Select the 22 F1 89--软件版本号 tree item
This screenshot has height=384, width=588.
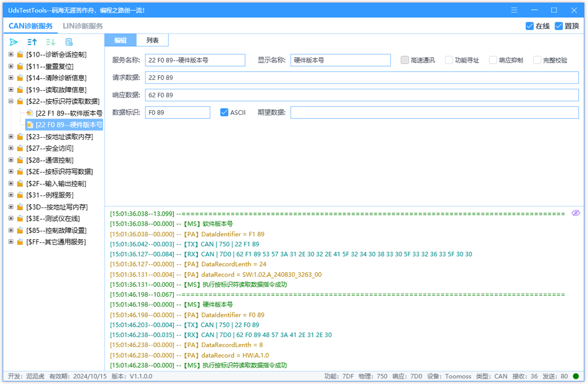click(x=69, y=113)
